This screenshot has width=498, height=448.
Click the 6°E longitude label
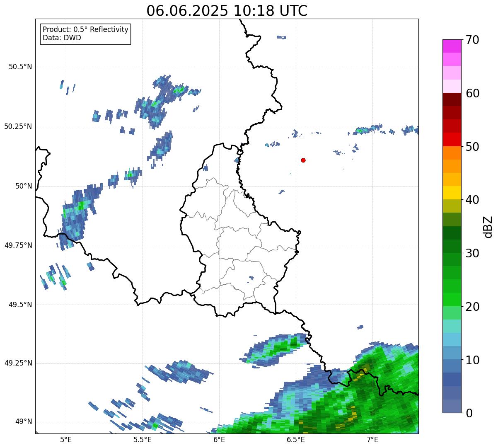pyautogui.click(x=219, y=439)
